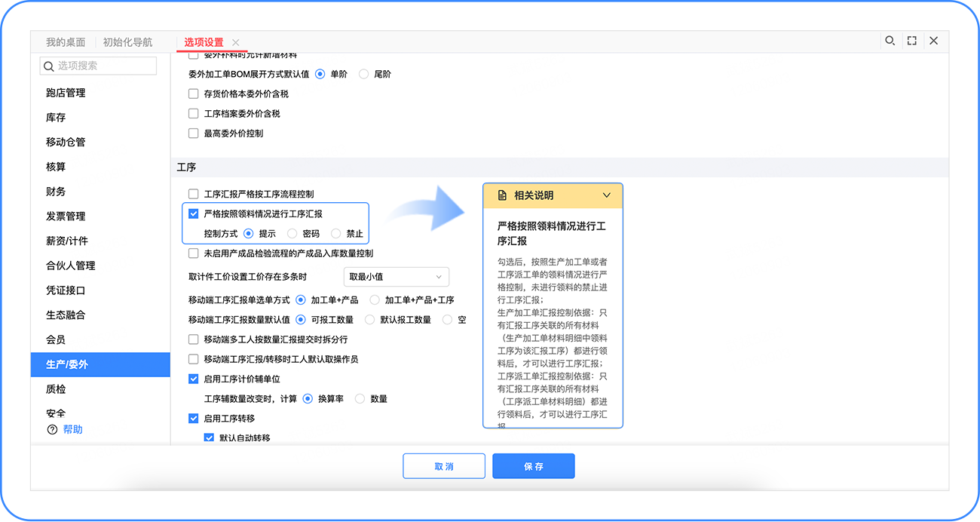Focus the 选项搜索 input field
This screenshot has height=522, width=980.
point(98,66)
